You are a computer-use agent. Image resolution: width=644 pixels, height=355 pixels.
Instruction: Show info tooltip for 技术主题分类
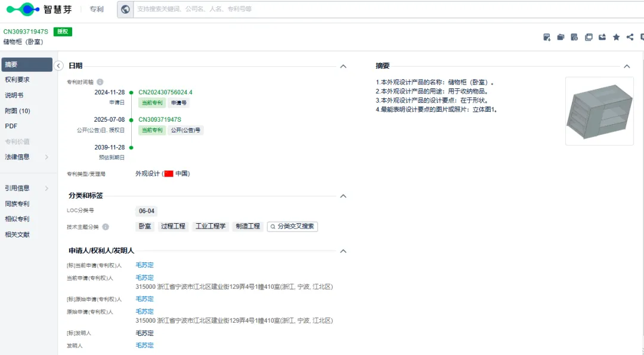pyautogui.click(x=106, y=227)
